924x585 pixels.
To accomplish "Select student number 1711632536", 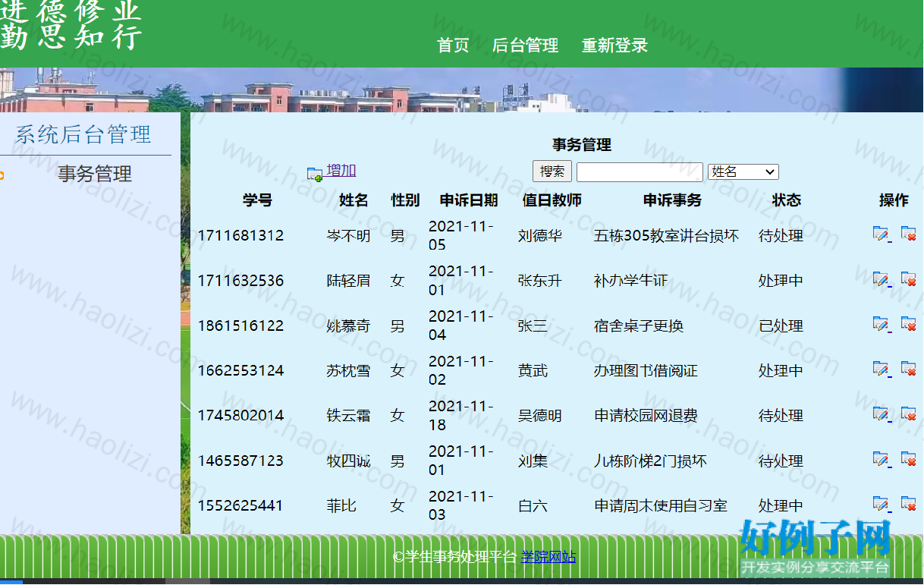I will (240, 281).
